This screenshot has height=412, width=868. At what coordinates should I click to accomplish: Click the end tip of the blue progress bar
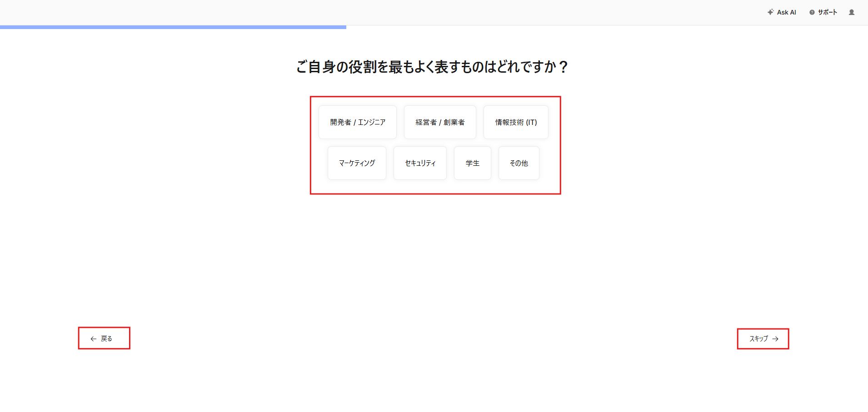click(344, 27)
